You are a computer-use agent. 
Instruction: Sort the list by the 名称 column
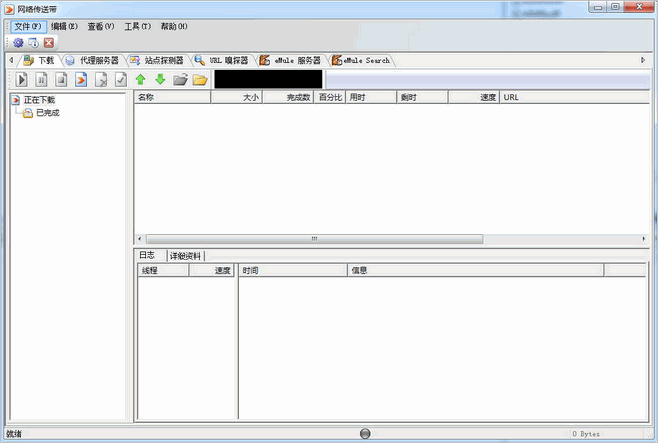[172, 97]
